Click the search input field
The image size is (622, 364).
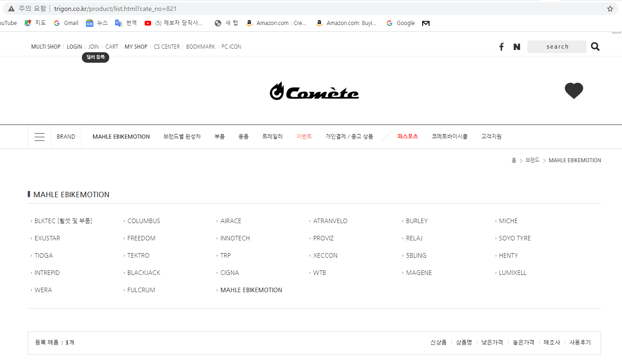(557, 47)
